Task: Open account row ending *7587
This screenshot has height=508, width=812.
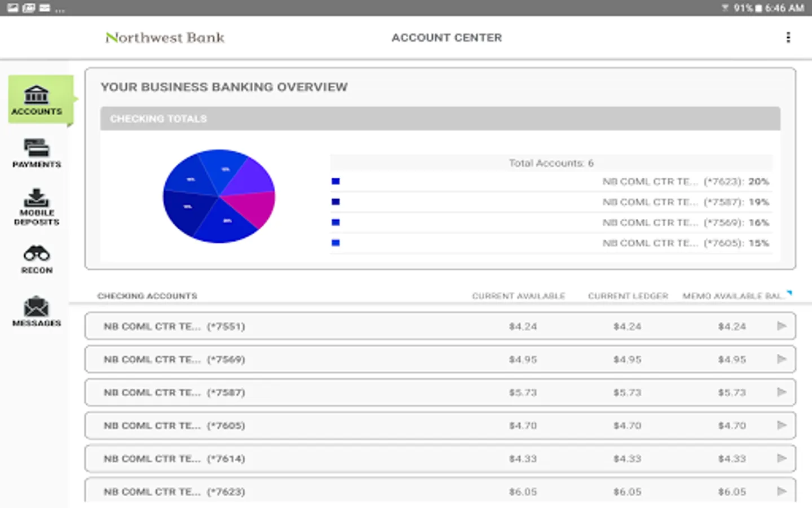Action: 440,392
